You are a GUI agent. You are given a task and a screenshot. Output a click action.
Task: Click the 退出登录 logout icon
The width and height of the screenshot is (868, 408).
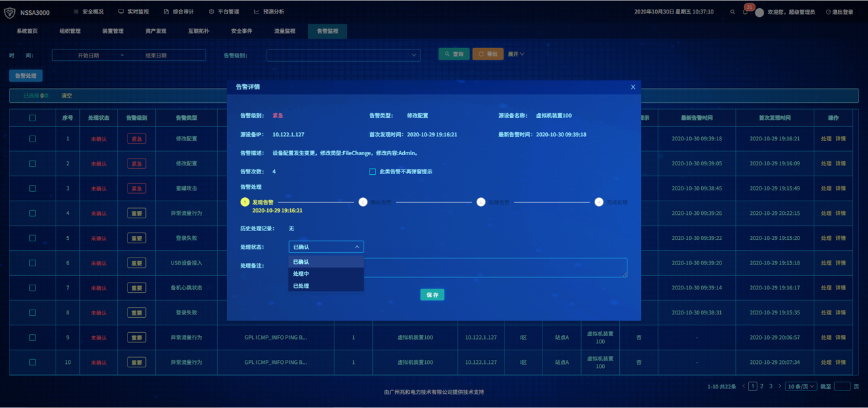click(828, 12)
